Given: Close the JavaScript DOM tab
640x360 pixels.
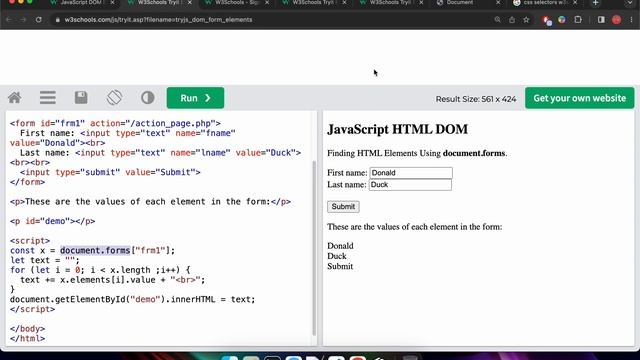Looking at the screenshot, I should [113, 3].
